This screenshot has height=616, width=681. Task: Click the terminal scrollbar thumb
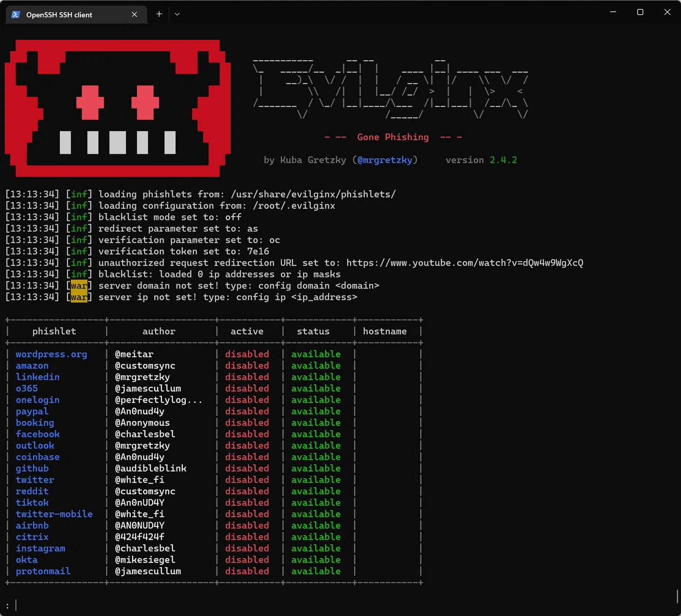(677, 596)
